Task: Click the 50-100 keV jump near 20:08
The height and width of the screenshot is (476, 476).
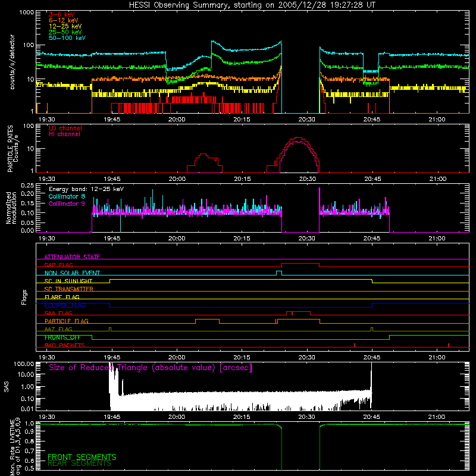Action: (212, 50)
